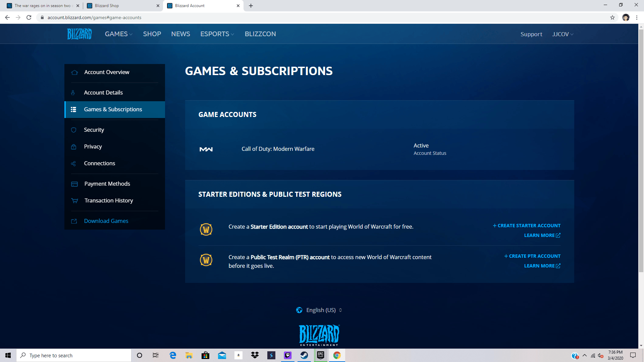Open the JJCOV account dropdown
Screen dimensions: 644x362
coord(563,34)
